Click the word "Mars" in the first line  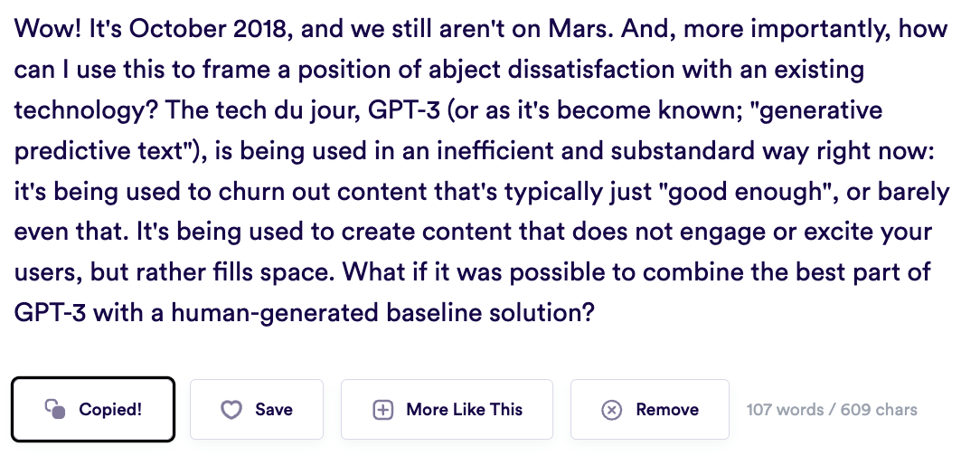click(578, 29)
